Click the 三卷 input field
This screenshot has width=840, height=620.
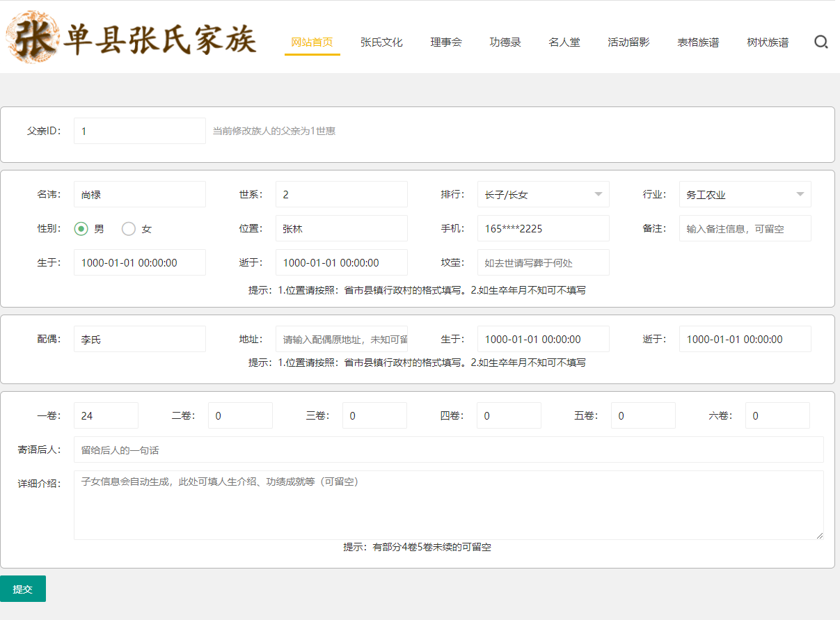(374, 415)
